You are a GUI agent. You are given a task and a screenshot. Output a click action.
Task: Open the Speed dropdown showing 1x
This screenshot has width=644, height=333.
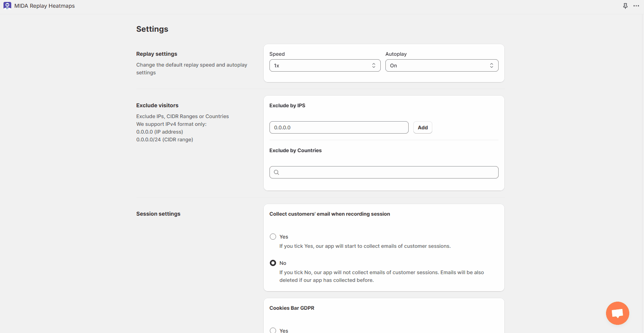coord(325,65)
